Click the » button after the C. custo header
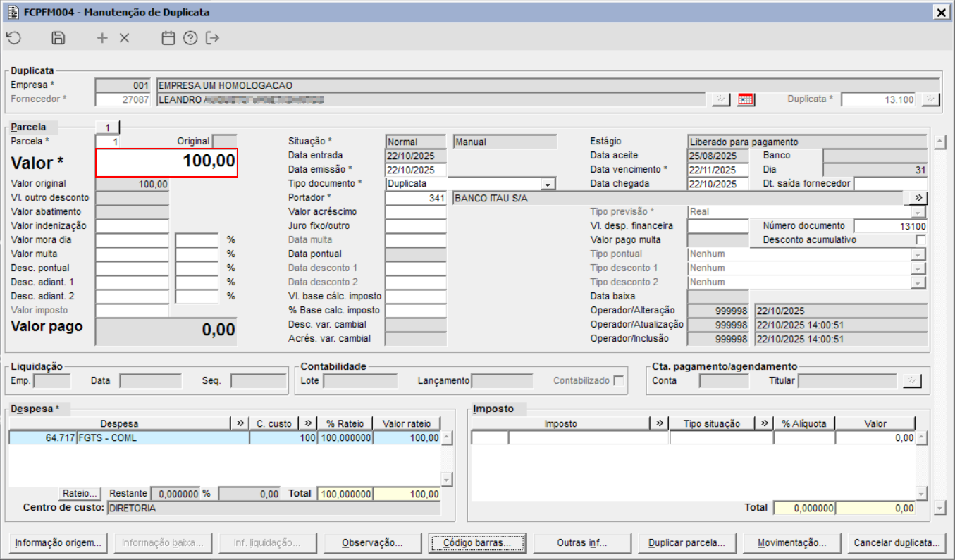Viewport: 955px width, 560px height. pyautogui.click(x=308, y=423)
